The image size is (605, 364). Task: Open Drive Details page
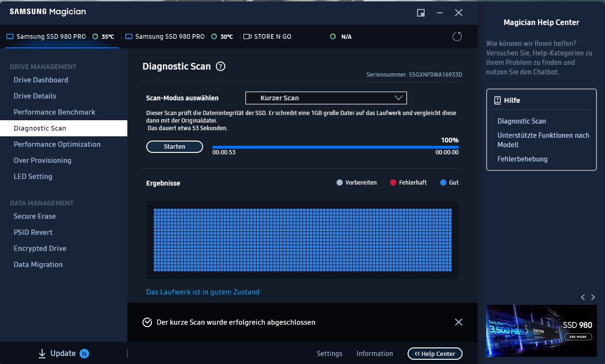(x=35, y=96)
